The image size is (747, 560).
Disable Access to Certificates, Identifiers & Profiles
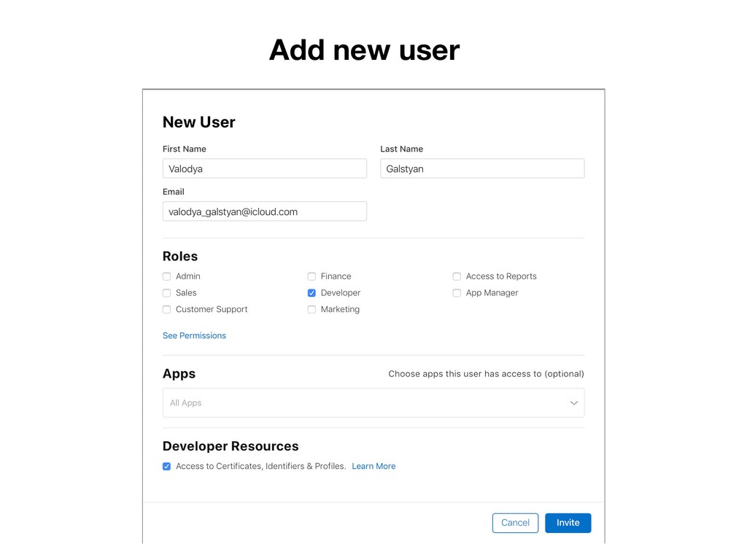pyautogui.click(x=166, y=466)
